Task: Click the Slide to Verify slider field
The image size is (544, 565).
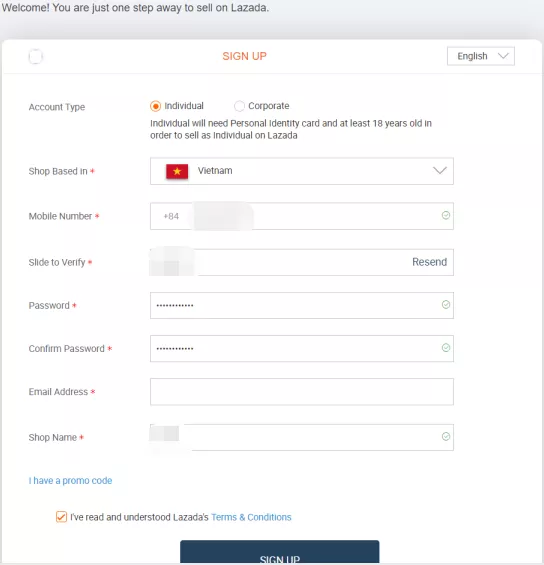Action: [302, 262]
